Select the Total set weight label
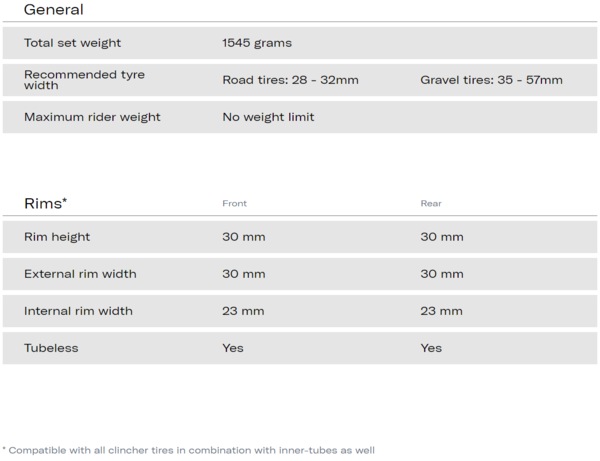Image resolution: width=600 pixels, height=461 pixels. click(x=72, y=43)
